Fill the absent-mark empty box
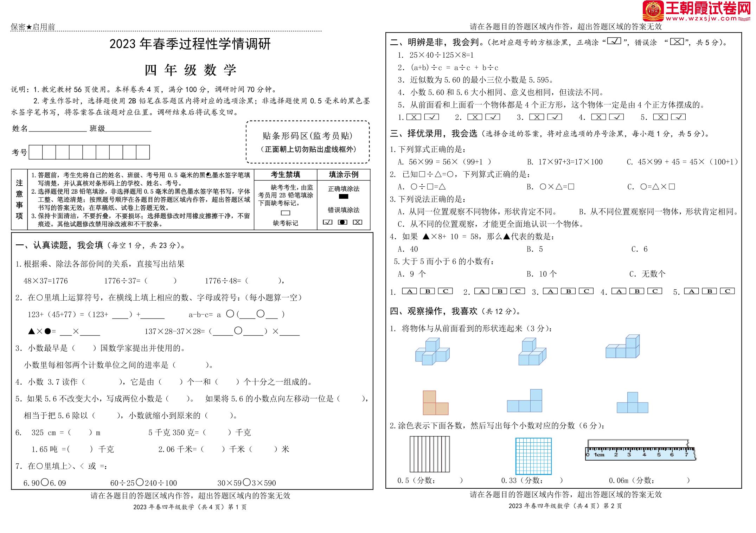This screenshot has width=756, height=533. click(286, 213)
